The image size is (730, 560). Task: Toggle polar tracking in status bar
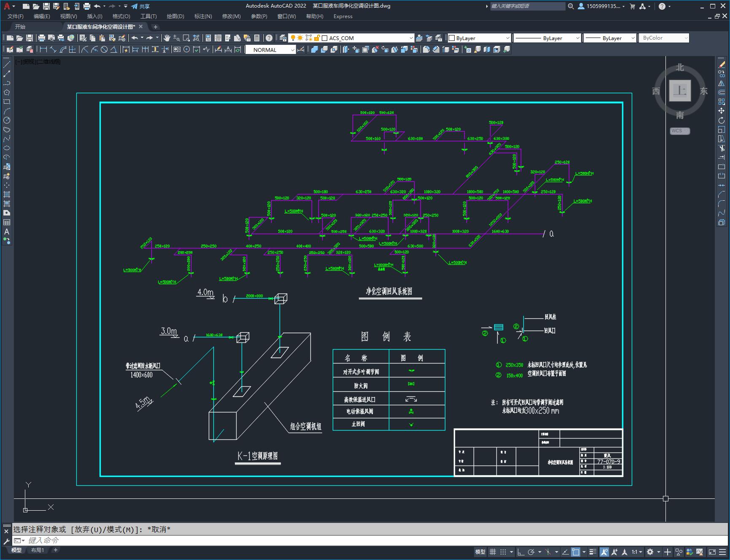(x=531, y=552)
